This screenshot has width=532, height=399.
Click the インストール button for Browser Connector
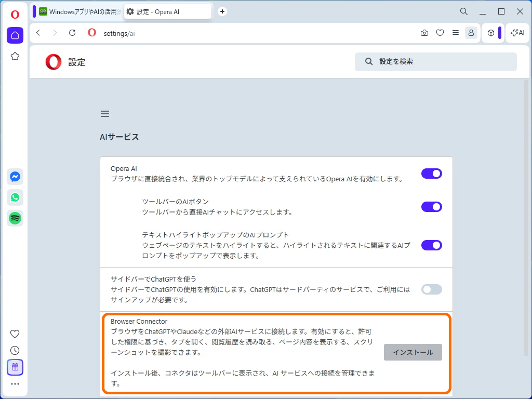tap(413, 352)
